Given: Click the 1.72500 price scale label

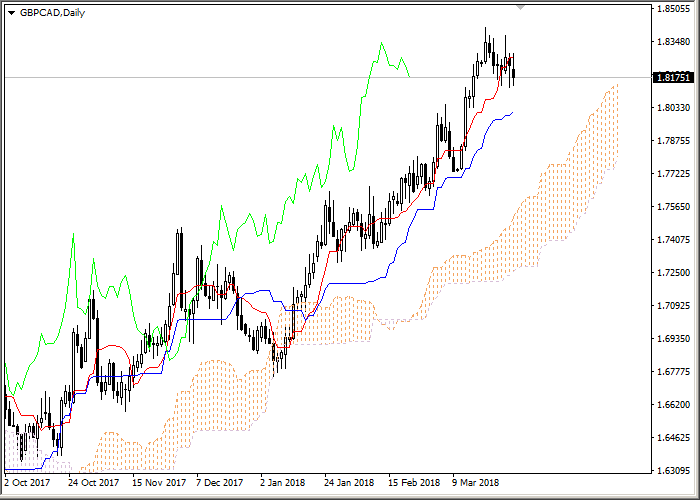Looking at the screenshot, I should [x=674, y=272].
